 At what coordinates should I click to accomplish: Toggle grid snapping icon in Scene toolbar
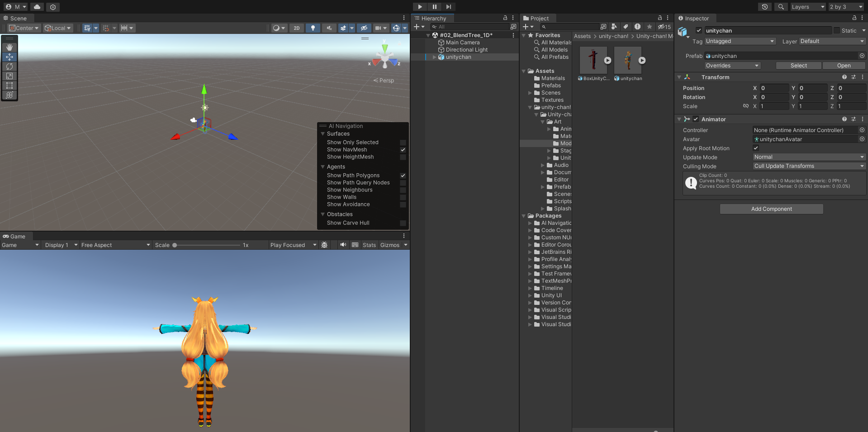(x=87, y=28)
